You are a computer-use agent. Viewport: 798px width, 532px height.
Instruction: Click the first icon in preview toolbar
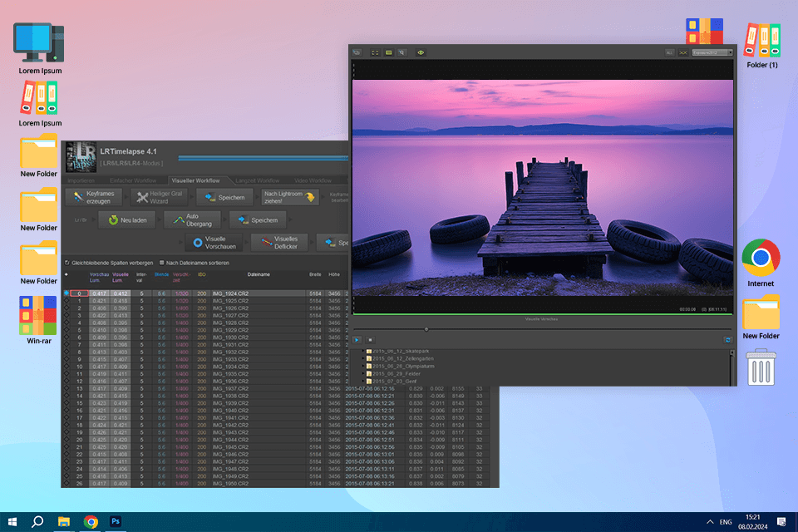pyautogui.click(x=357, y=52)
